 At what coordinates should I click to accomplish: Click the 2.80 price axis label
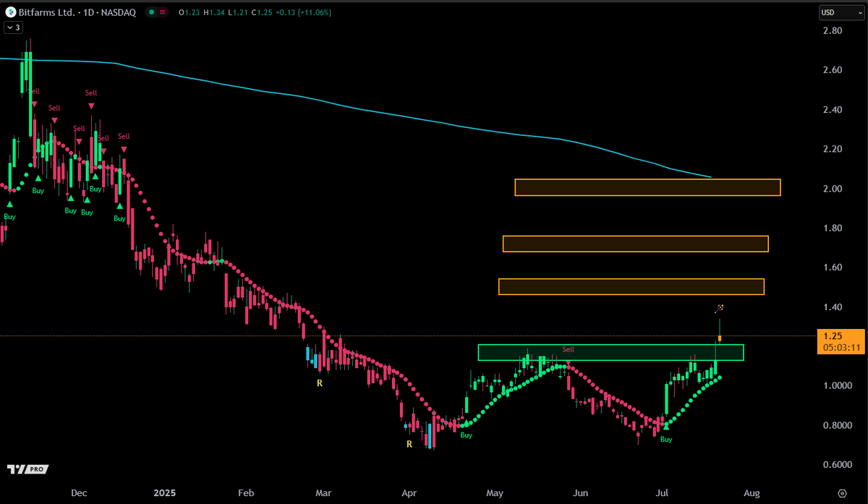[x=831, y=31]
